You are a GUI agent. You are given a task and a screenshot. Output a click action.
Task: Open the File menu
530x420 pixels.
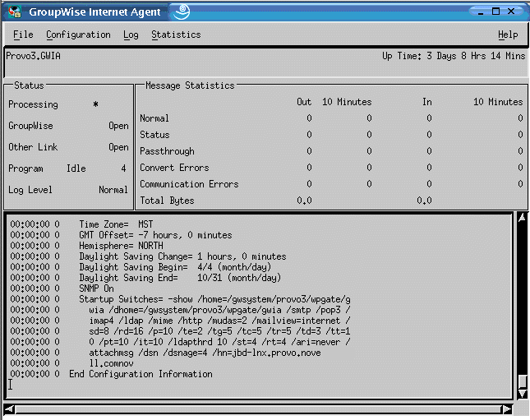point(23,35)
